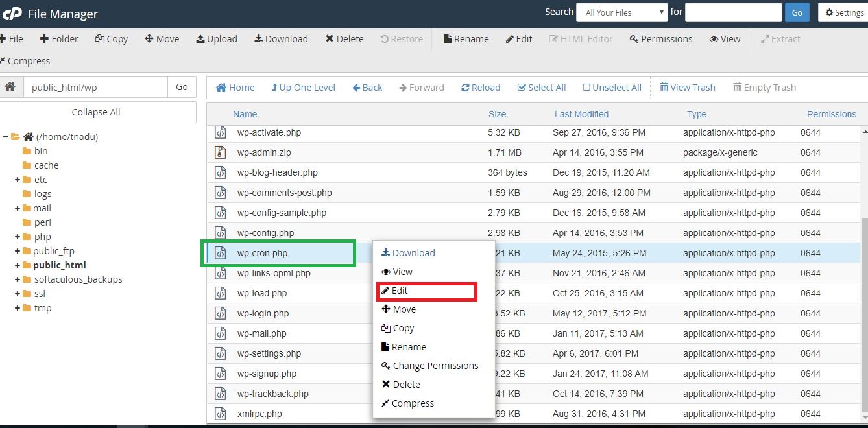This screenshot has height=428, width=868.
Task: Click Up One Level
Action: pos(303,88)
